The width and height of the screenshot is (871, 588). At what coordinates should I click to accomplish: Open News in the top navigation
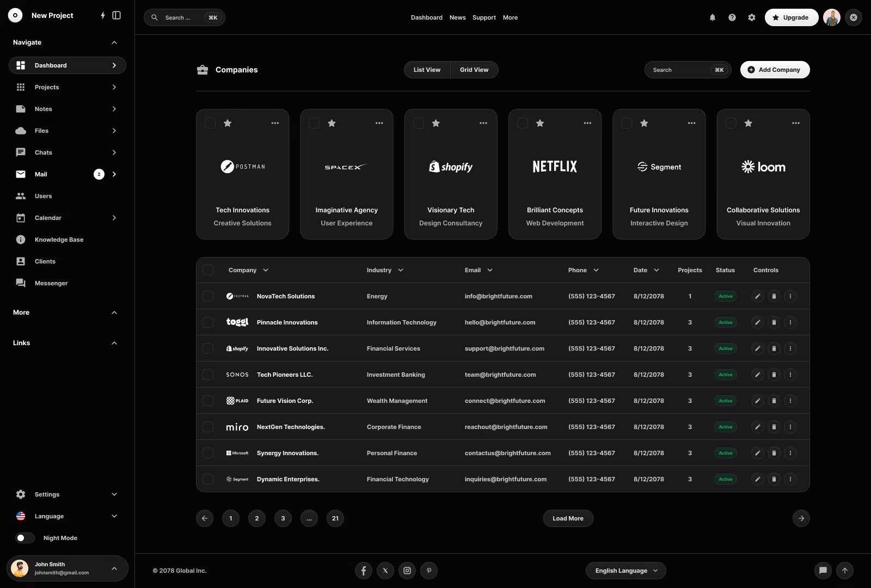click(x=458, y=17)
